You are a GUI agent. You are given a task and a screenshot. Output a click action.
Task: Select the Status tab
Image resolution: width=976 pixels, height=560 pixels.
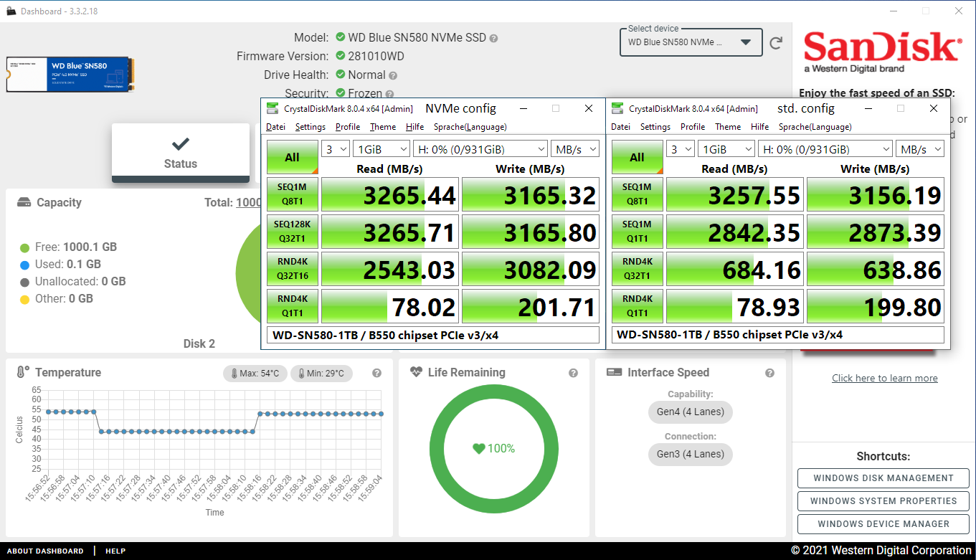coord(181,153)
